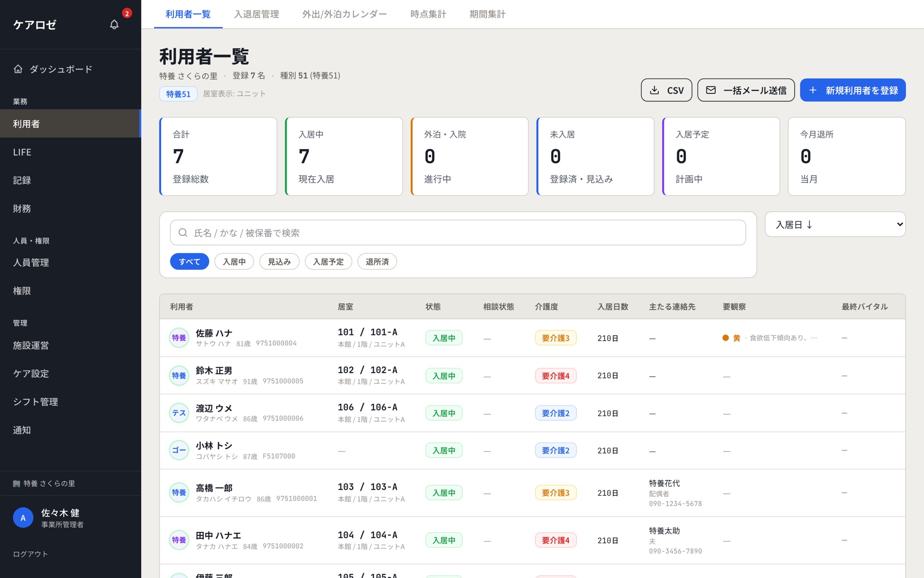The height and width of the screenshot is (578, 924).
Task: Open the 入居日 sort dropdown
Action: coord(835,225)
